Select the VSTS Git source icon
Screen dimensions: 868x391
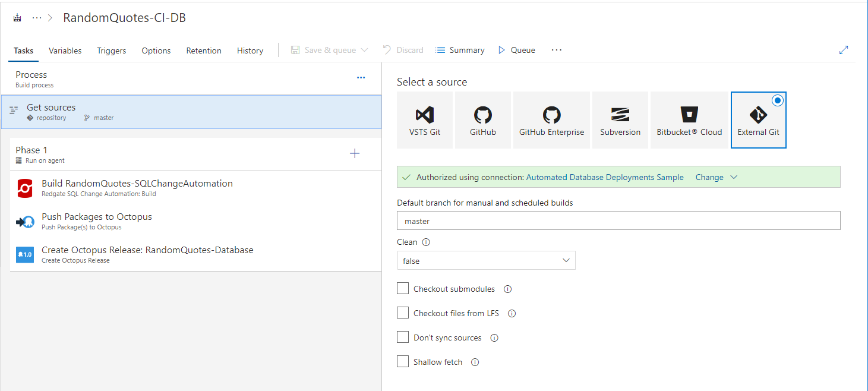coord(424,115)
